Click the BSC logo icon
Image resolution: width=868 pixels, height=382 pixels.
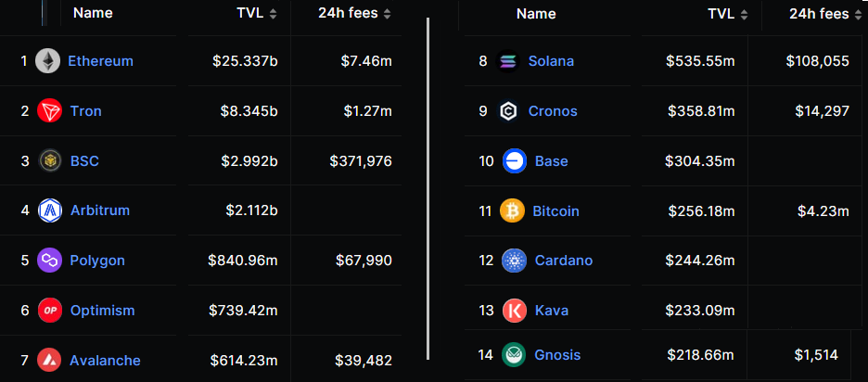pyautogui.click(x=50, y=161)
